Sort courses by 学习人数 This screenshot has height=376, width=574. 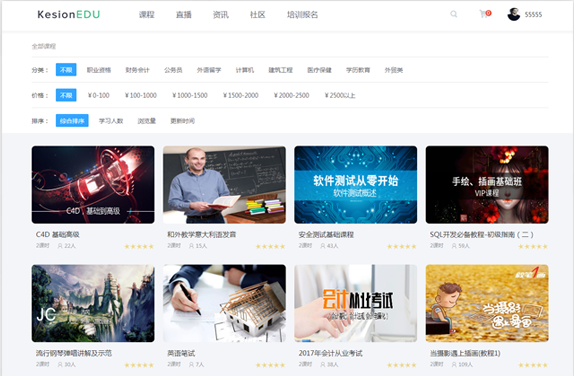[x=111, y=121]
